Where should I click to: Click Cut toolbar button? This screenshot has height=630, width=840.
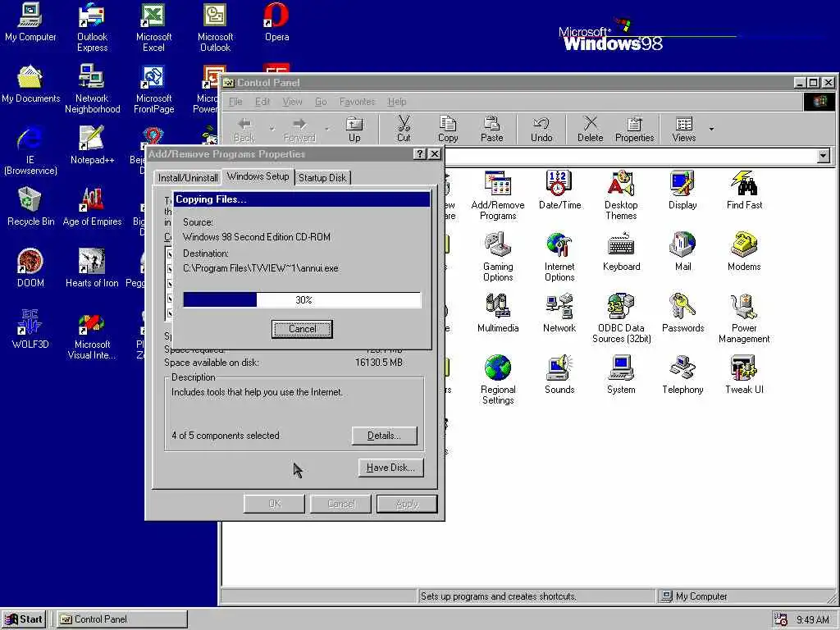404,129
